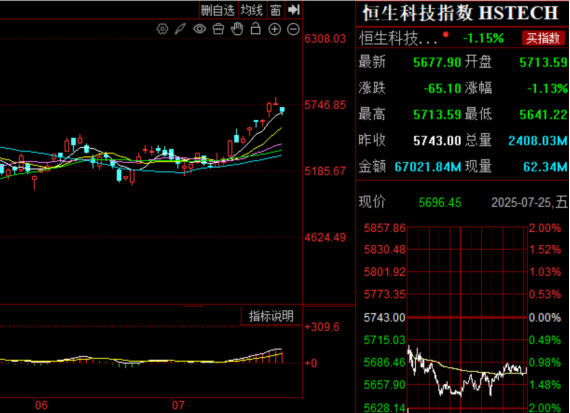
Task: Click the 2.00% top intraday percent label
Action: (545, 228)
